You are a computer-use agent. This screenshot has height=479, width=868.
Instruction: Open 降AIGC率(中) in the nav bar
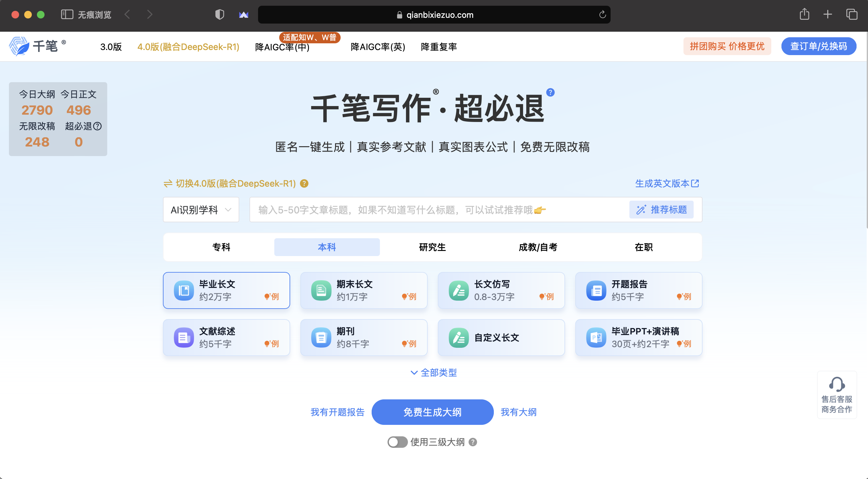282,47
